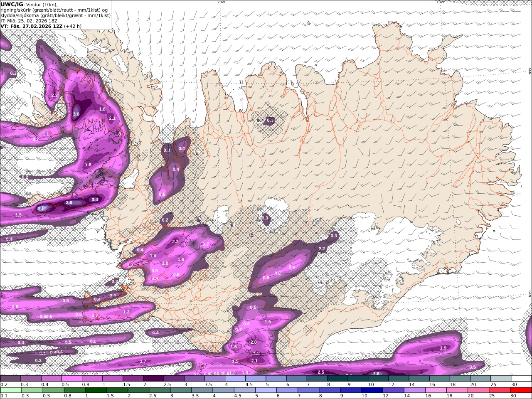Click the rain legend swatch between 8 and 9
This screenshot has height=399, width=532.
(x=330, y=390)
